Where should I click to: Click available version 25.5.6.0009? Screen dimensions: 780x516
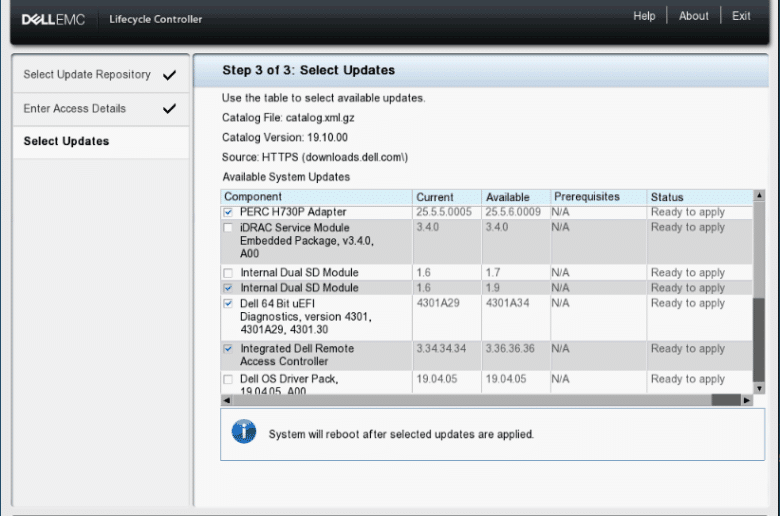coord(513,212)
